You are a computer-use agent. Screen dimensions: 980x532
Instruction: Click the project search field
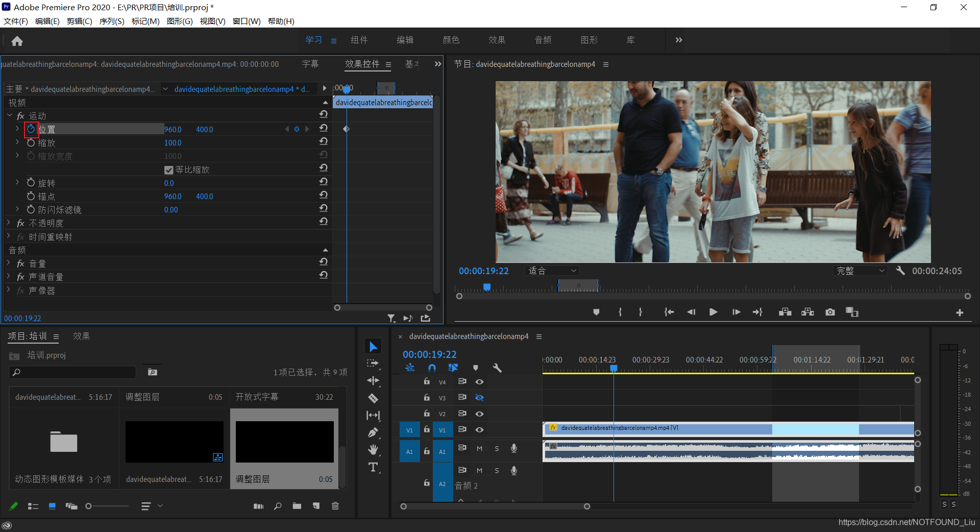pyautogui.click(x=72, y=372)
